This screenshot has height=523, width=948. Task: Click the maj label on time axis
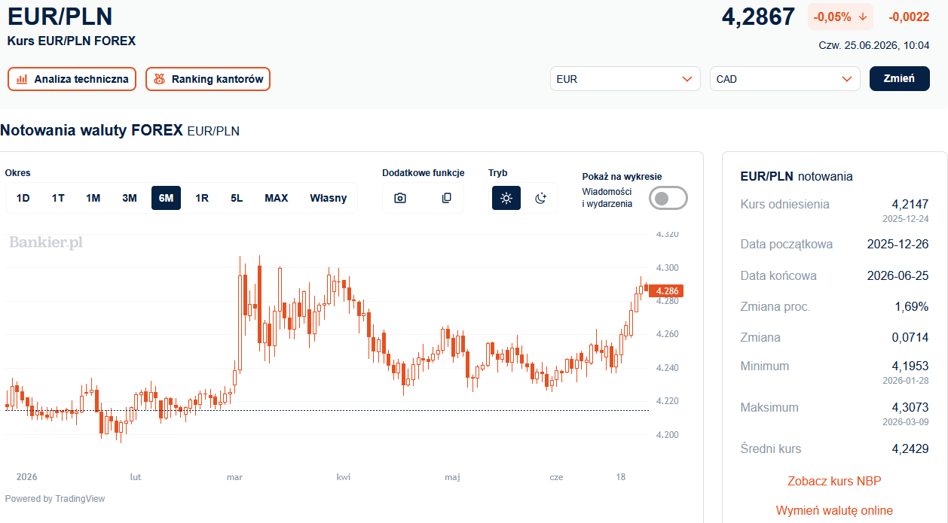point(452,477)
